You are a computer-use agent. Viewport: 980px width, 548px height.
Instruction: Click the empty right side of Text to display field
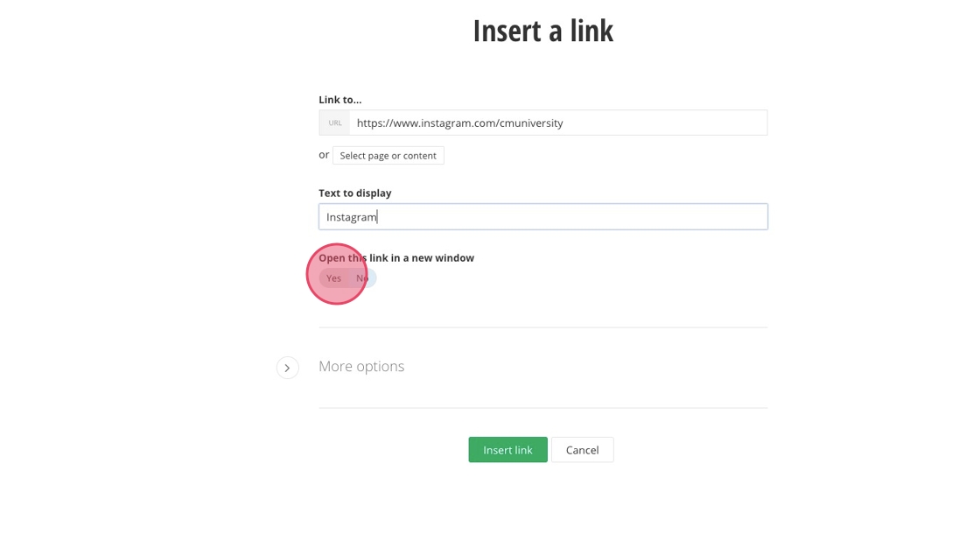(682, 217)
